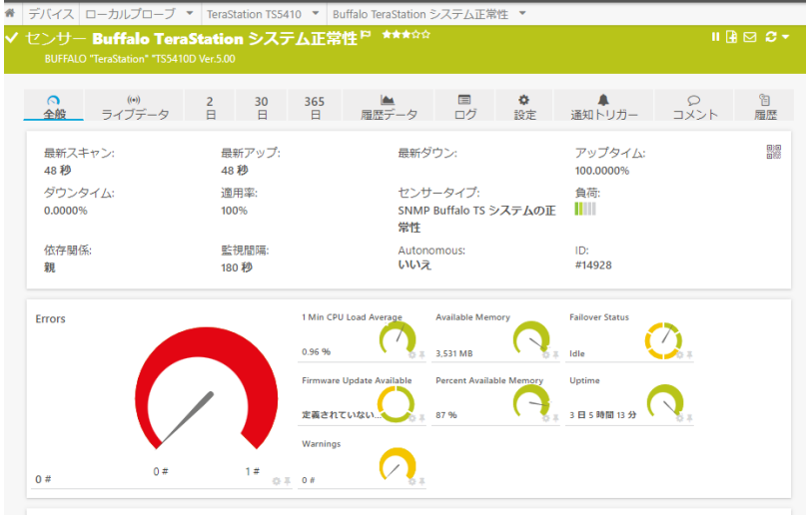This screenshot has height=515, width=812.
Task: Pin the Failover Status channel
Action: click(689, 355)
